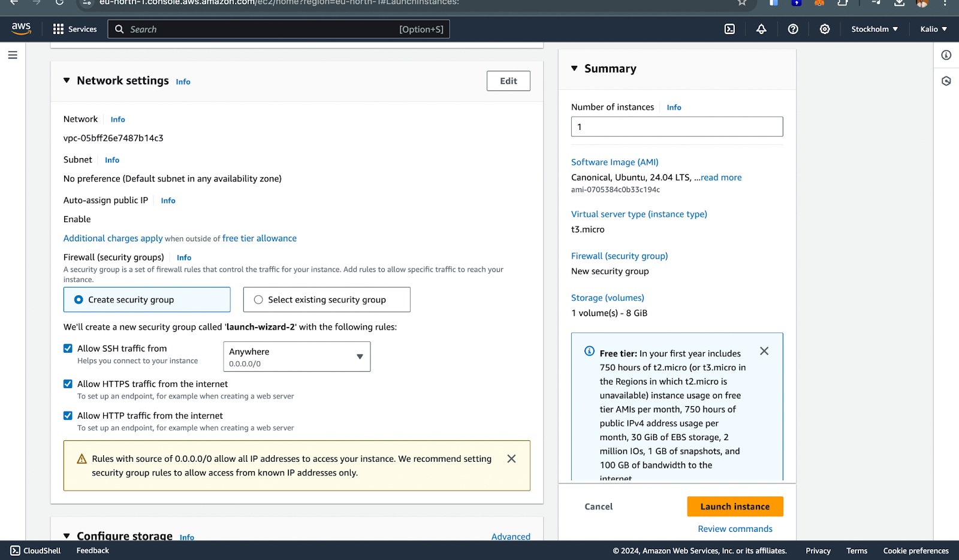Open the settings gear in AWS header

click(x=825, y=29)
